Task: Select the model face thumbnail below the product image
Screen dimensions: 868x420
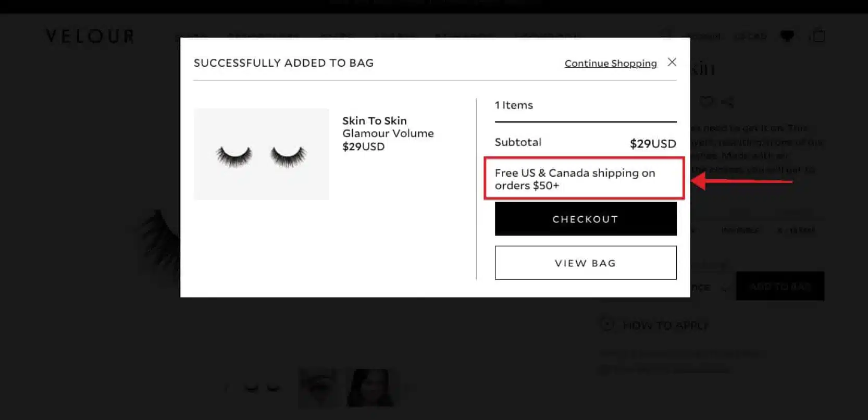Action: (x=371, y=388)
